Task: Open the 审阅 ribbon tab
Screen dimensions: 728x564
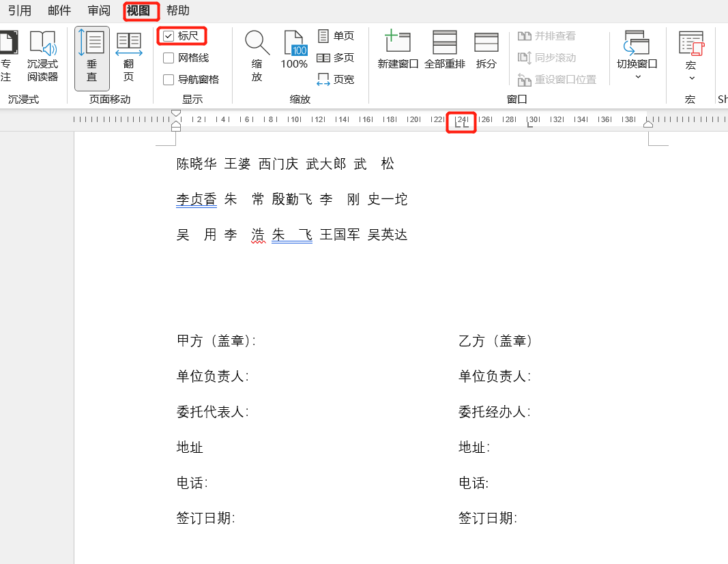Action: pos(99,10)
